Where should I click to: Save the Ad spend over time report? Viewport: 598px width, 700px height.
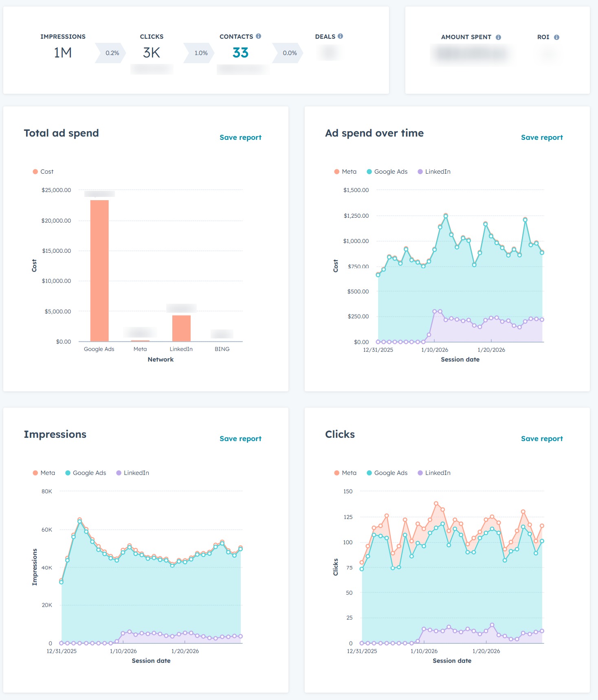click(x=542, y=137)
